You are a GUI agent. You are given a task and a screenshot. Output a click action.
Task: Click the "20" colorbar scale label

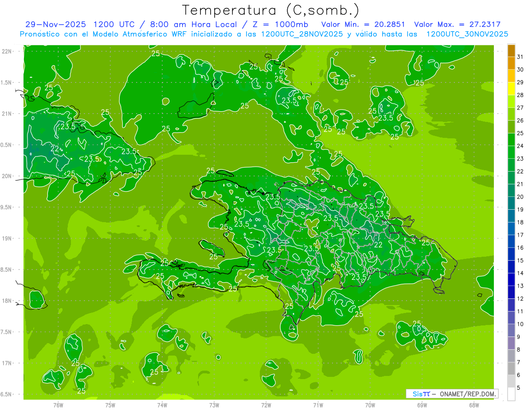pyautogui.click(x=520, y=197)
